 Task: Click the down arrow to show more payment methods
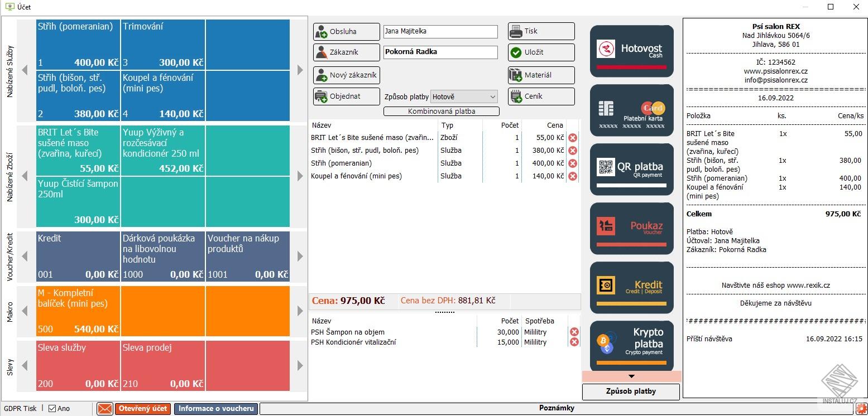pyautogui.click(x=631, y=376)
